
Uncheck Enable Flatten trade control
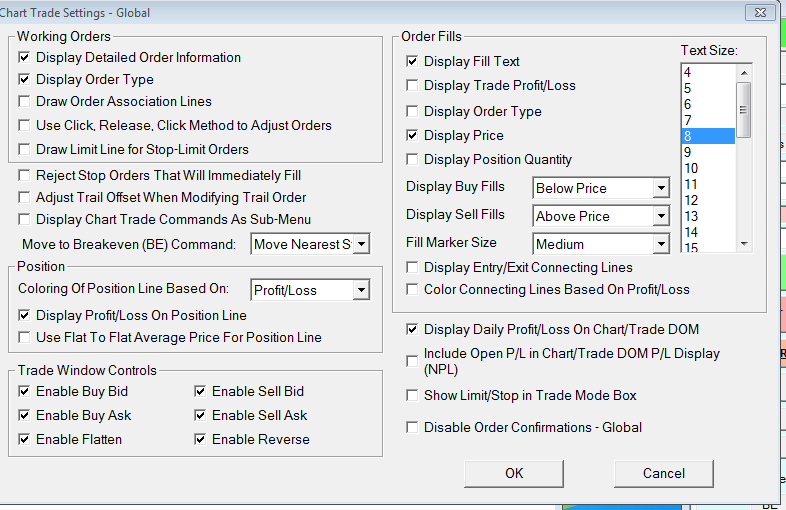click(25, 440)
